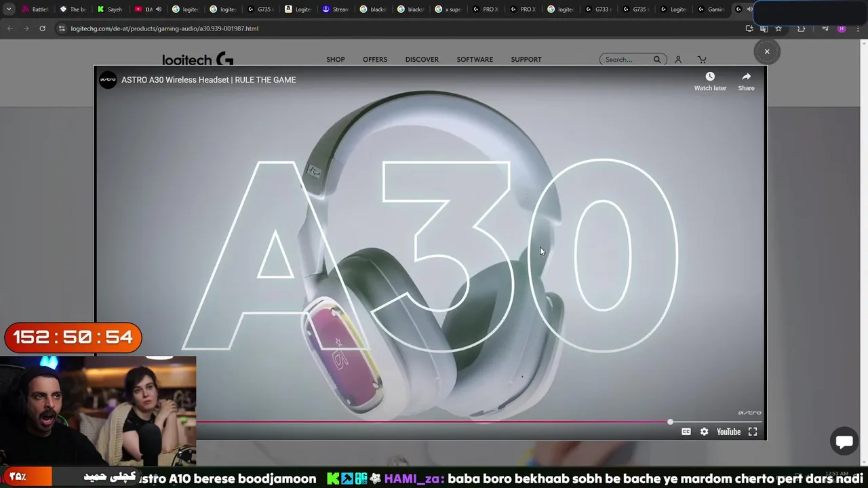Viewport: 868px width, 488px height.
Task: Open the shopping cart icon
Action: point(702,60)
